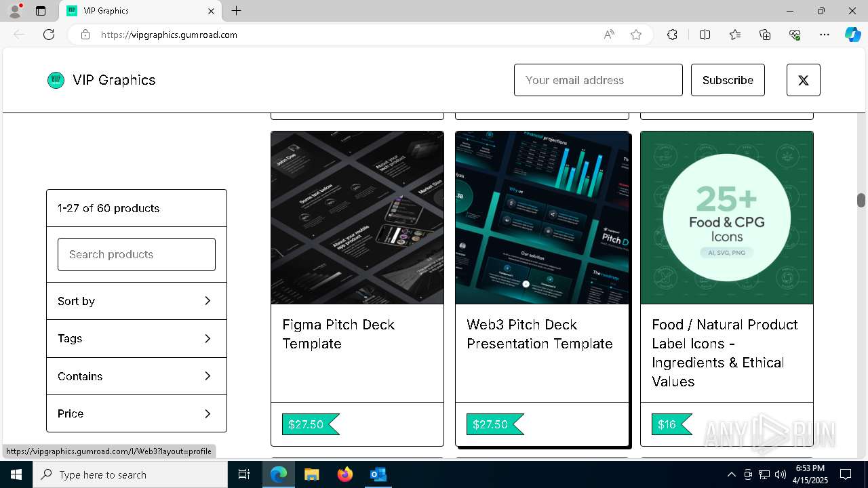Add this page to favorites
Screen dimensions: 868x488
(635, 35)
